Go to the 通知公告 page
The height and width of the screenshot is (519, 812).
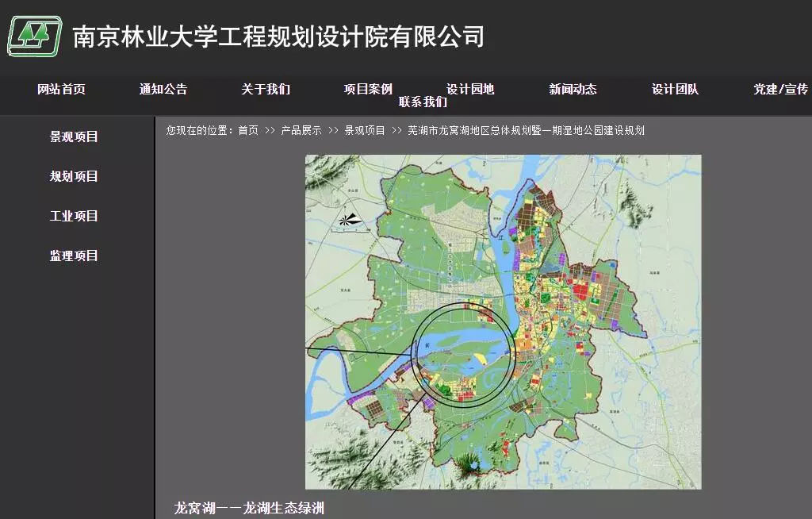pyautogui.click(x=163, y=90)
